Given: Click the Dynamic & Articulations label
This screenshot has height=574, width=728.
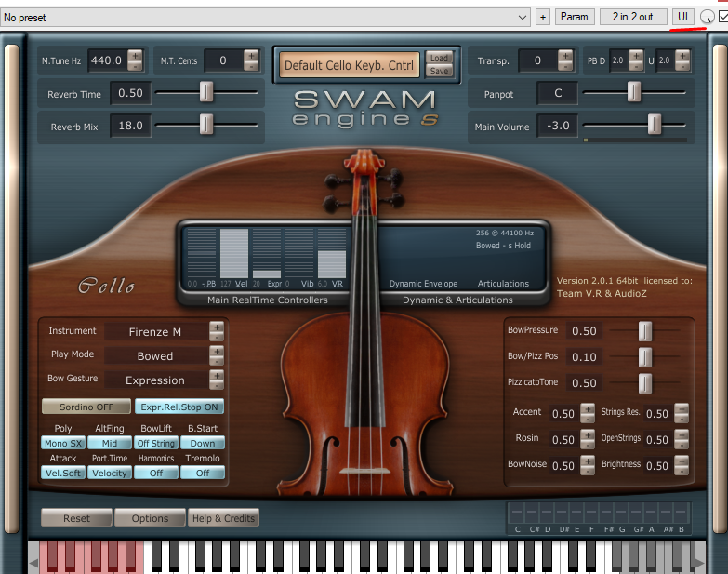Looking at the screenshot, I should tap(457, 300).
